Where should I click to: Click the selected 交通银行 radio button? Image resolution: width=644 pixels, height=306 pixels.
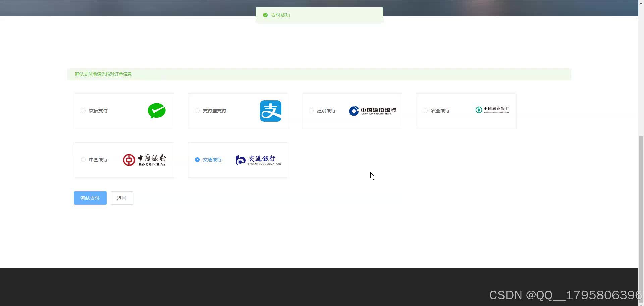click(x=197, y=160)
